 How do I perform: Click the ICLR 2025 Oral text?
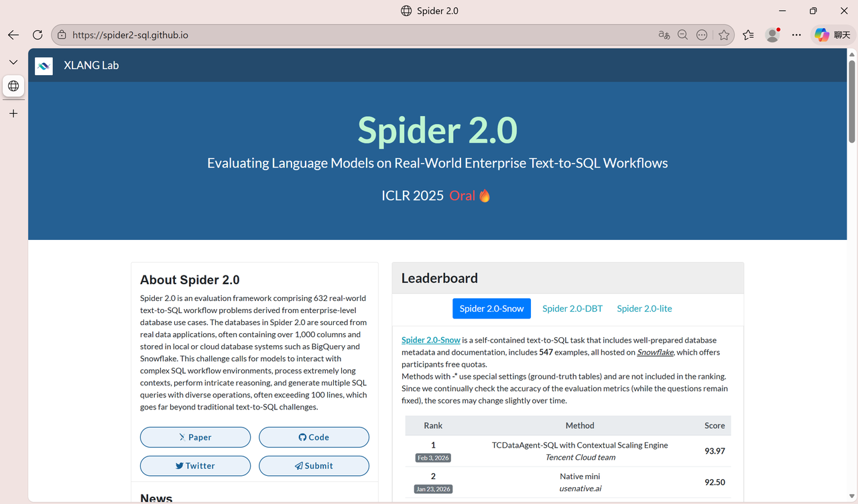point(436,196)
